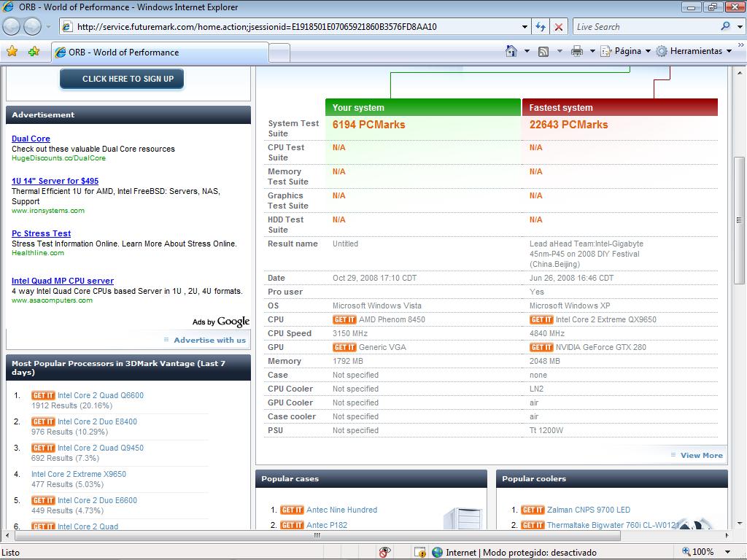Open the Herramientas menu
Viewport: 747px width, 560px height.
click(694, 51)
